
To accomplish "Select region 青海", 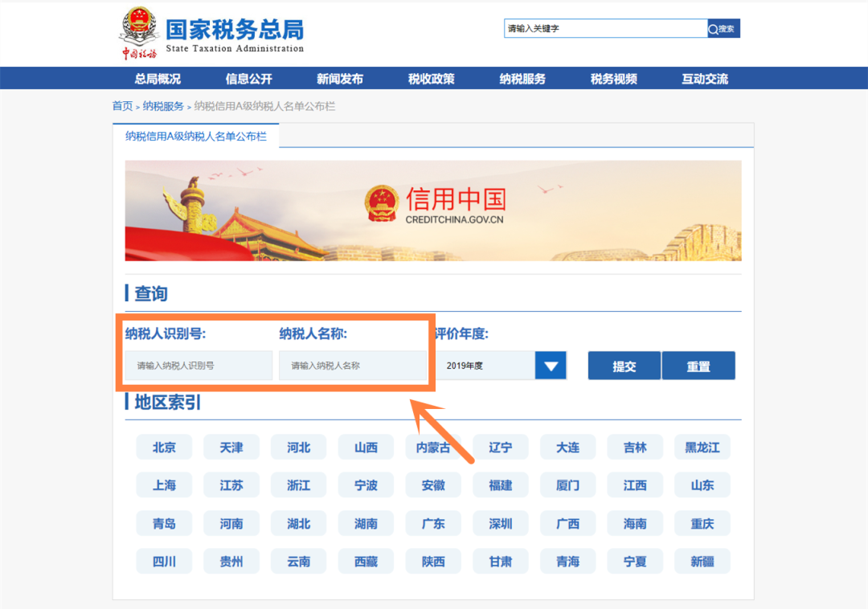I will (x=568, y=562).
